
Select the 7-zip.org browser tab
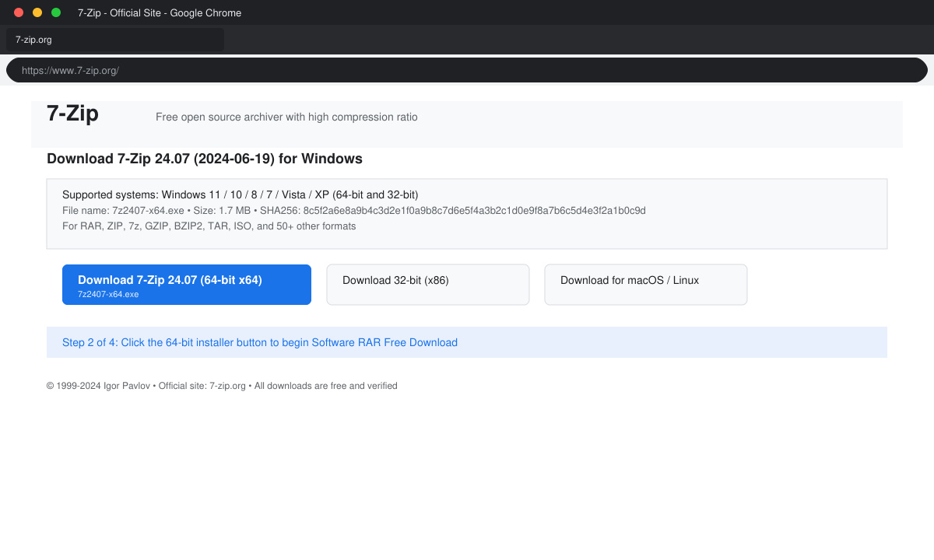pyautogui.click(x=115, y=40)
